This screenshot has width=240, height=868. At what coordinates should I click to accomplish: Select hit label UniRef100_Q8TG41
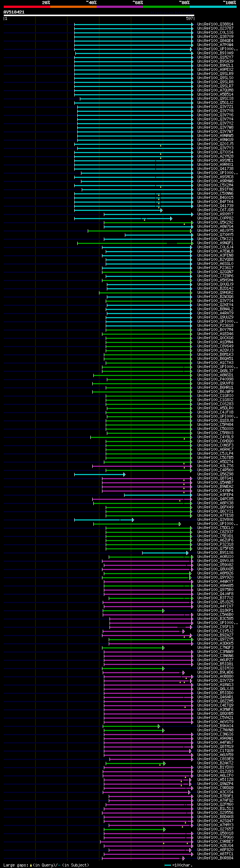[215, 478]
